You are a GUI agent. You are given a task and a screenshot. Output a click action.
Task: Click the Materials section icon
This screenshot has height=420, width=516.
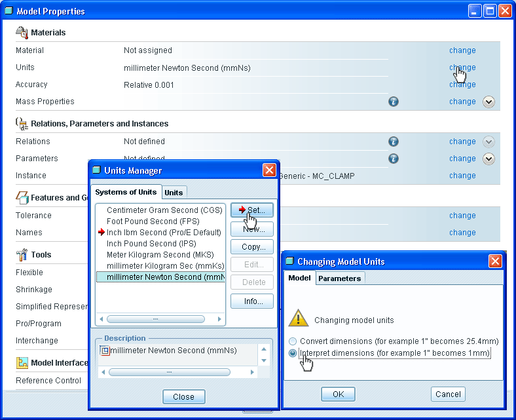tap(22, 33)
